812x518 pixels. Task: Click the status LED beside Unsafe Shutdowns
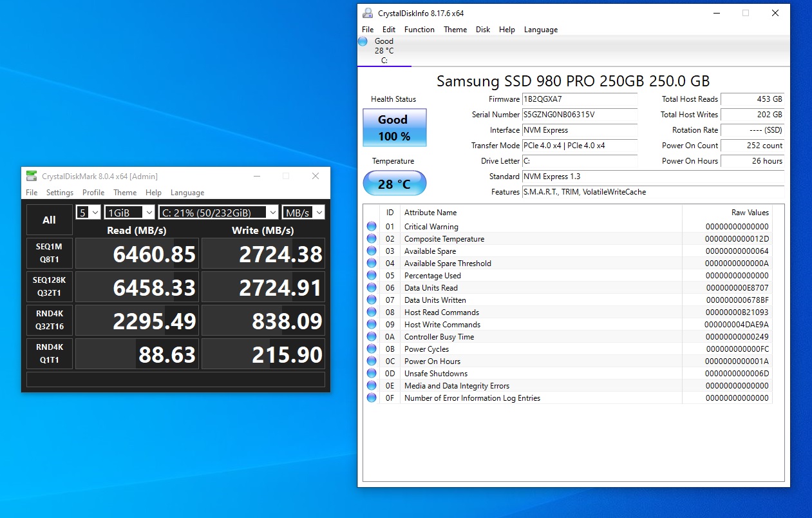[x=372, y=373]
